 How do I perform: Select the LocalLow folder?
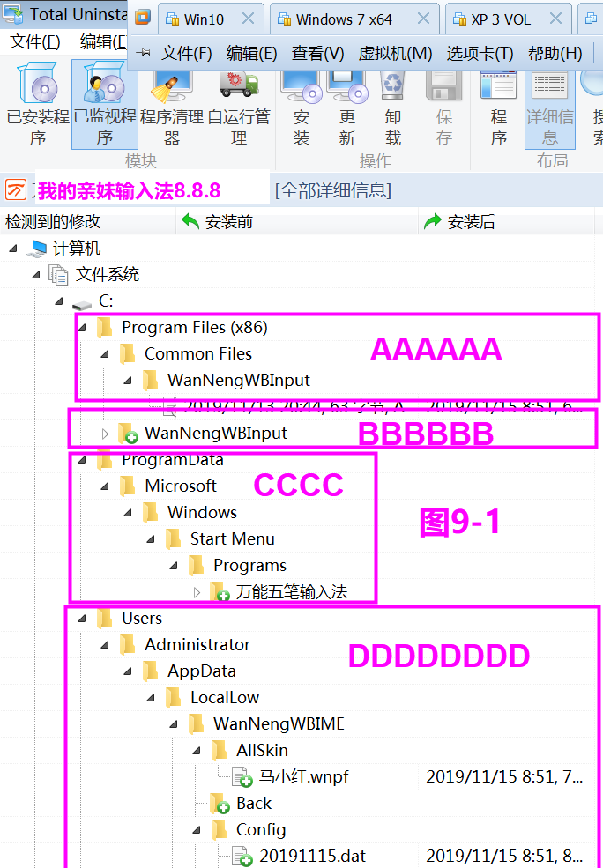(225, 698)
